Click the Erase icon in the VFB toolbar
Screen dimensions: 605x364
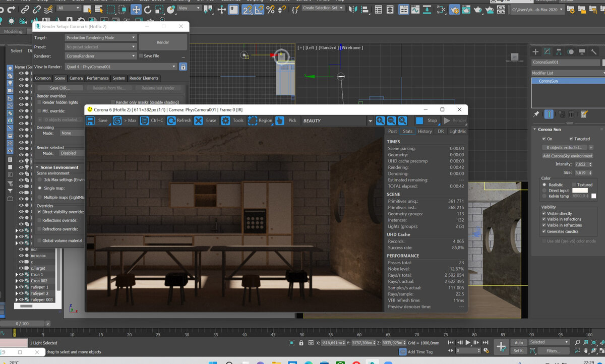(199, 121)
